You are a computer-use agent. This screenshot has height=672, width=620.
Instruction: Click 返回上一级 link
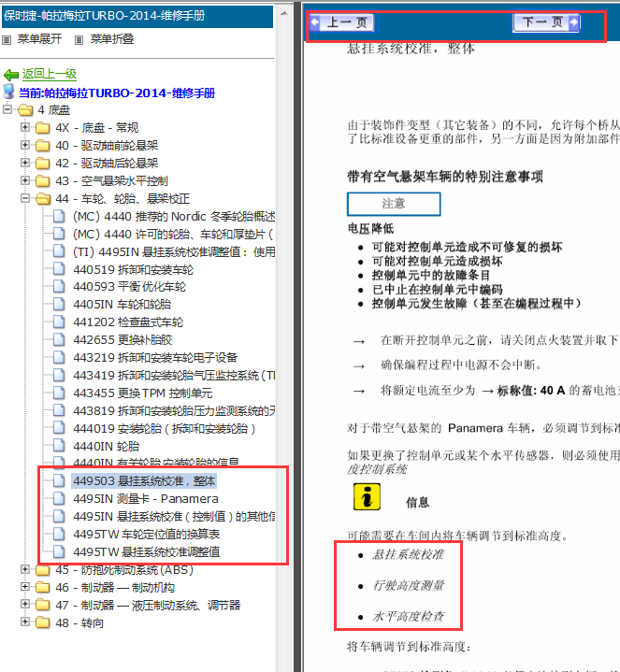click(x=50, y=74)
